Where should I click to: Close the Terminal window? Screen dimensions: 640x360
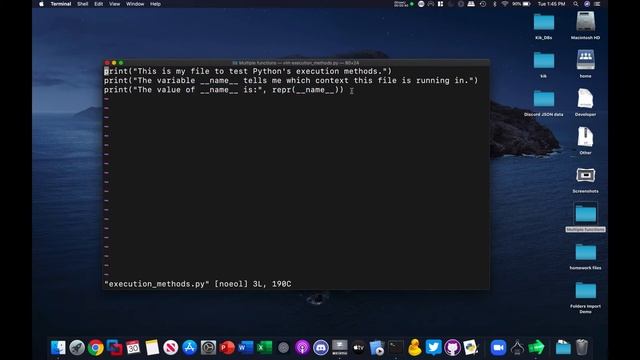pyautogui.click(x=107, y=63)
